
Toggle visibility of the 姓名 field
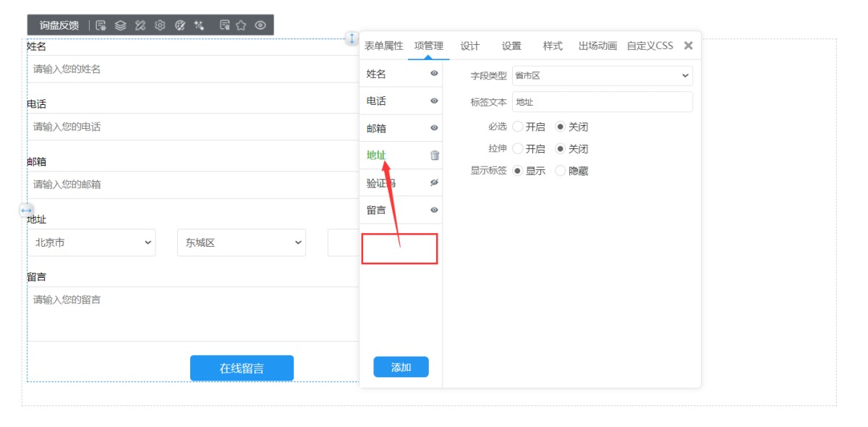coord(434,73)
